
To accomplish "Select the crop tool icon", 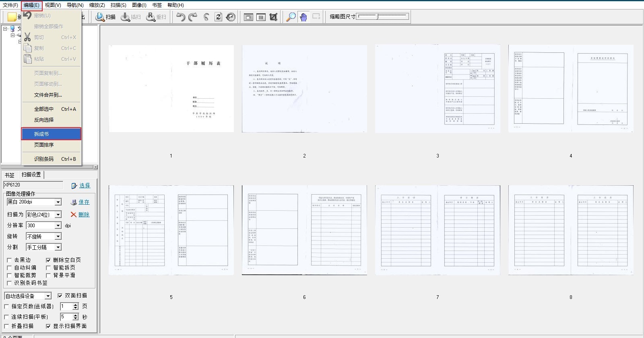I will click(x=274, y=17).
